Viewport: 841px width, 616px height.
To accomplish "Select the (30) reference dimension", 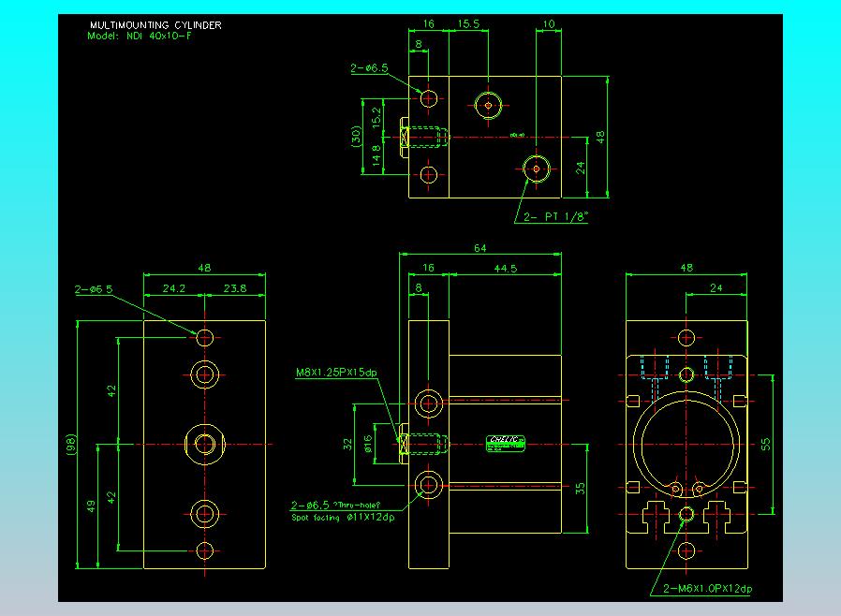I will click(356, 136).
